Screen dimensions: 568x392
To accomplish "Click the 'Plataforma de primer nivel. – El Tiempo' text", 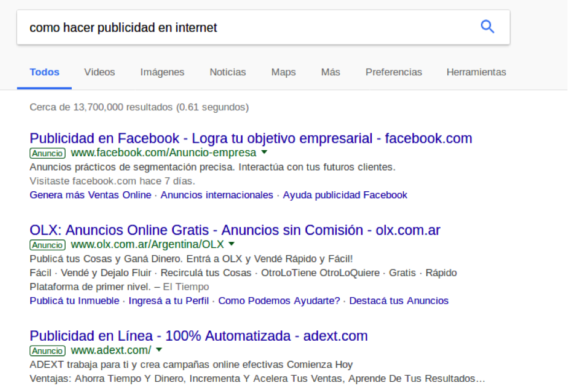I will (x=120, y=286).
